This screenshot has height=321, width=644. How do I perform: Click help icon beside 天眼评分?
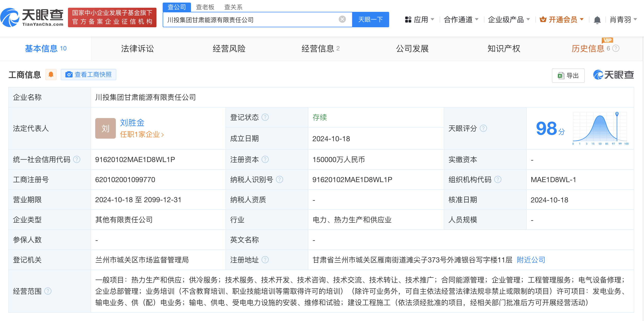pyautogui.click(x=483, y=128)
